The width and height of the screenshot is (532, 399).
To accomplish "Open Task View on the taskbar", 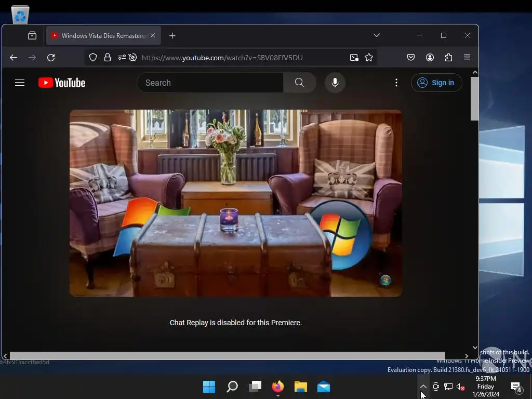I will (x=255, y=387).
